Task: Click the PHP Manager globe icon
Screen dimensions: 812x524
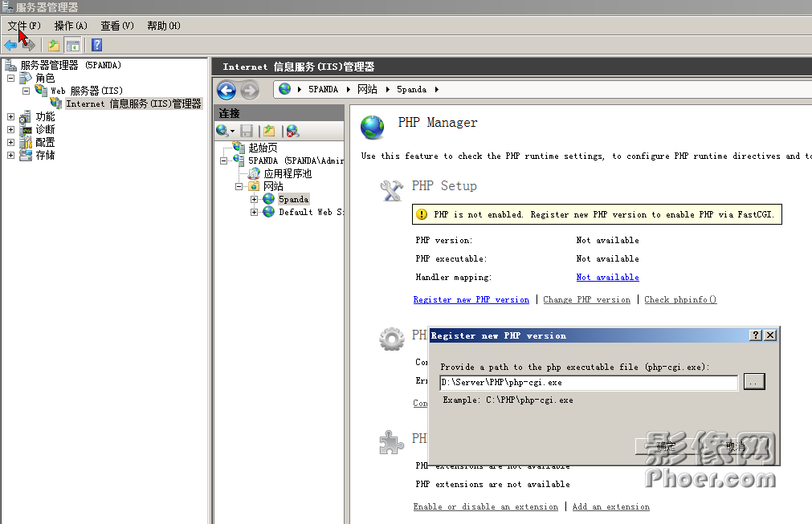Action: 373,128
